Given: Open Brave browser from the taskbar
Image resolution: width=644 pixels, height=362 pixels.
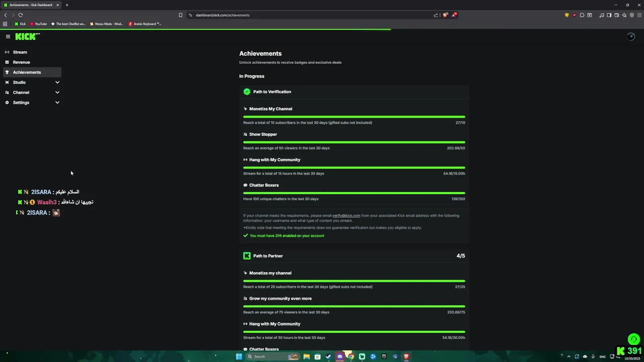Looking at the screenshot, I should (x=406, y=356).
